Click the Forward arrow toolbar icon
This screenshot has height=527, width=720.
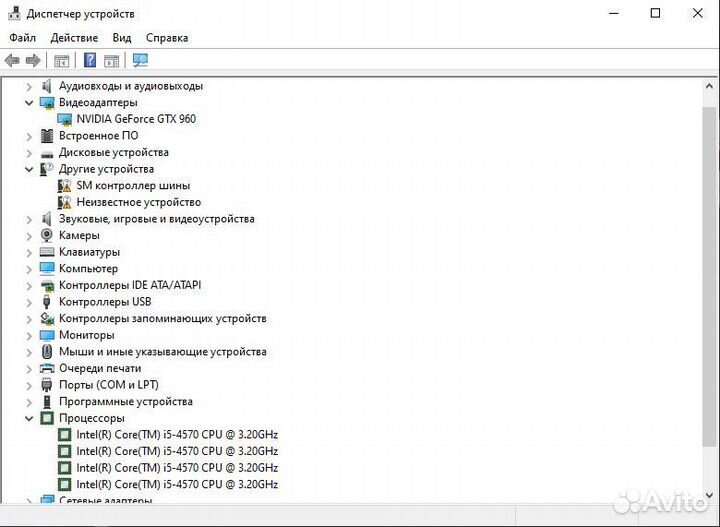[33, 61]
